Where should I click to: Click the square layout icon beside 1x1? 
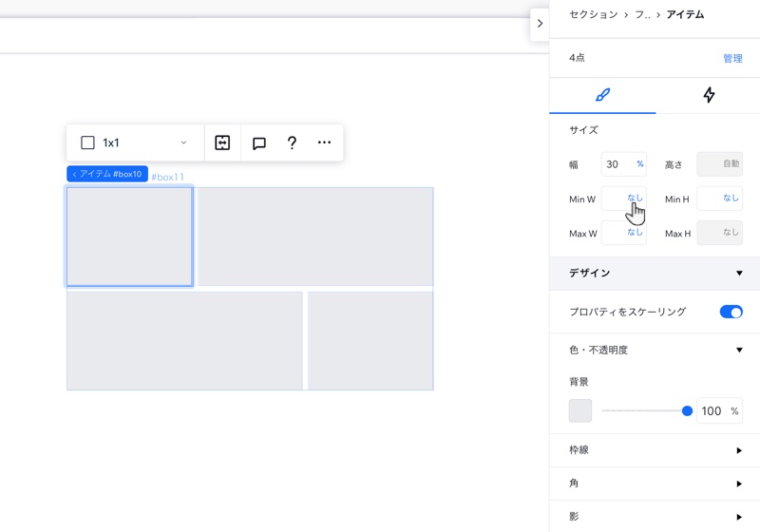87,142
